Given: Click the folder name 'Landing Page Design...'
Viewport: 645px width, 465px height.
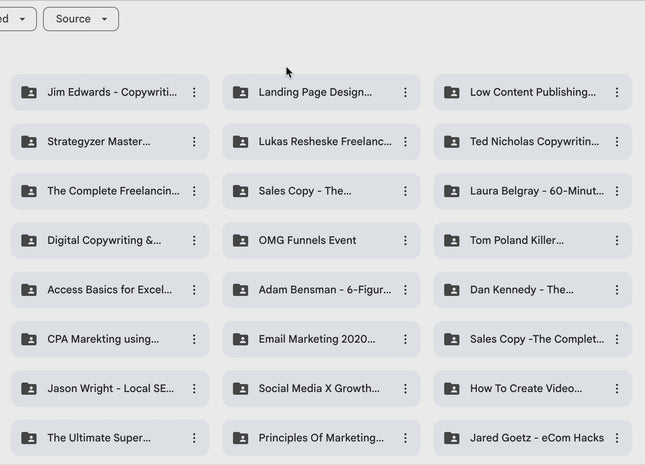Looking at the screenshot, I should tap(315, 92).
